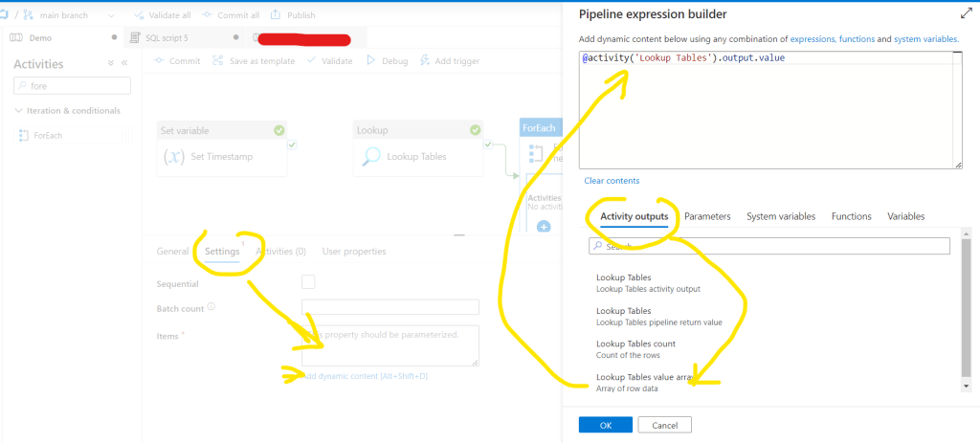Expand all activity groups via down chevrons
Screen dimensions: 980x443
click(x=110, y=63)
